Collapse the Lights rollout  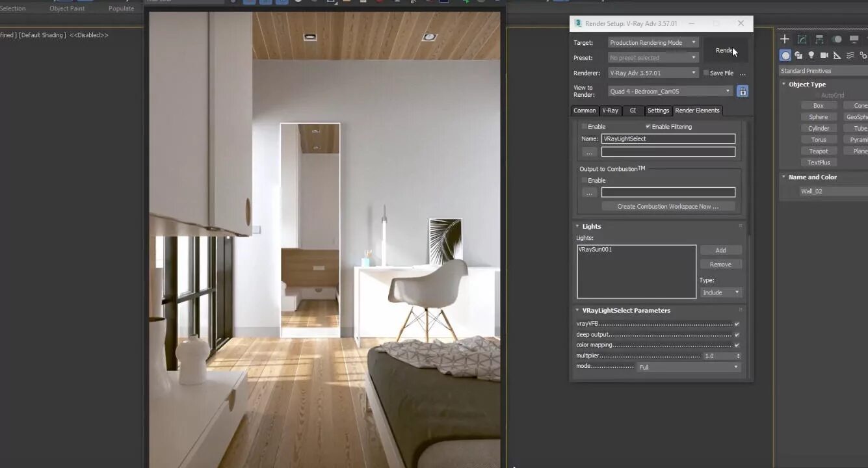591,226
